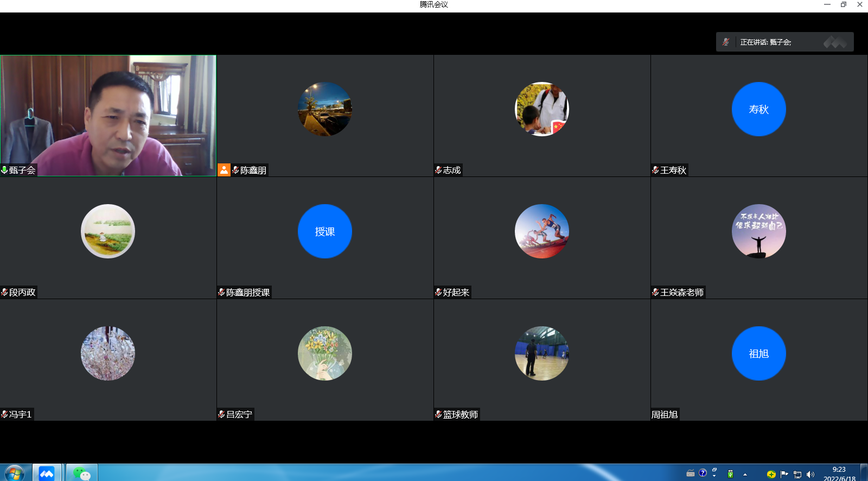Click muted mic icon next to 王焱森老师
Screen dimensions: 868x481
pos(655,292)
